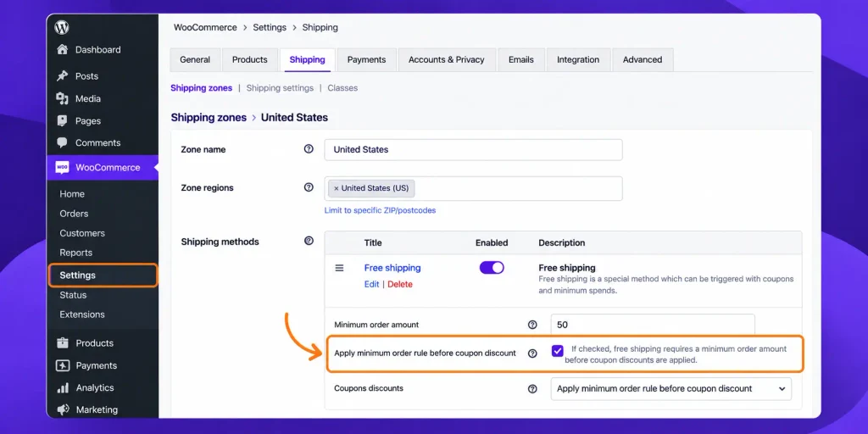Click the Analytics bar chart icon
Image resolution: width=868 pixels, height=434 pixels.
(63, 388)
